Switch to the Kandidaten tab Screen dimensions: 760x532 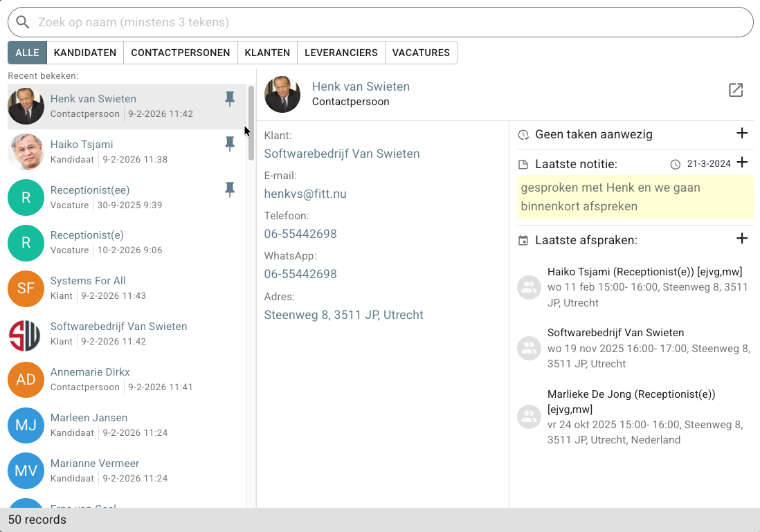(85, 53)
